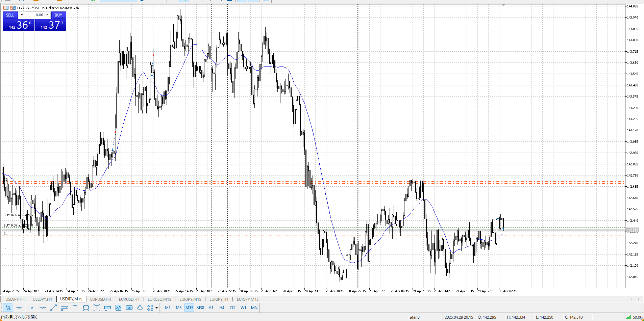Click the lot size input field
Screen dimensions: 644x321
(35, 15)
